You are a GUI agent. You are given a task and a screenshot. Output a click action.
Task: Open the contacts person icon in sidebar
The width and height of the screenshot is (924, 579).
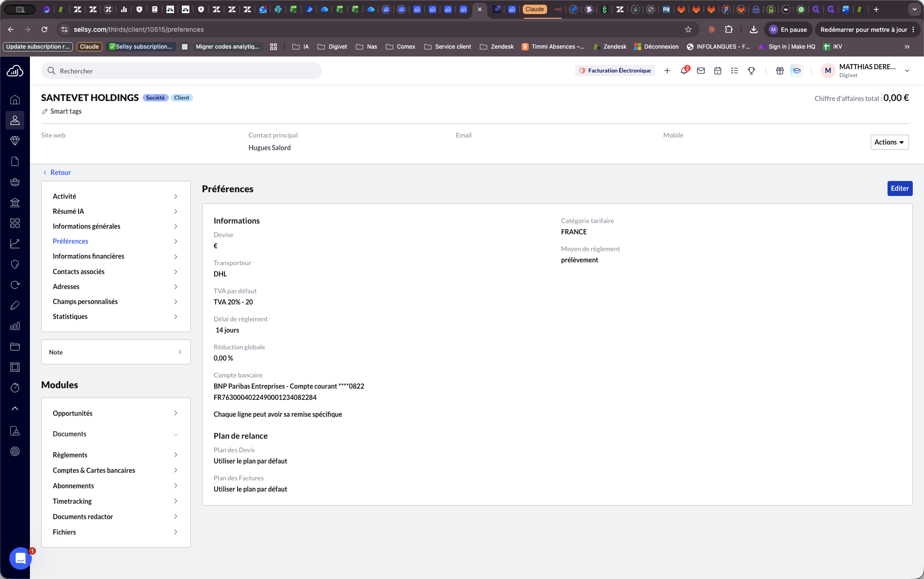pos(15,120)
